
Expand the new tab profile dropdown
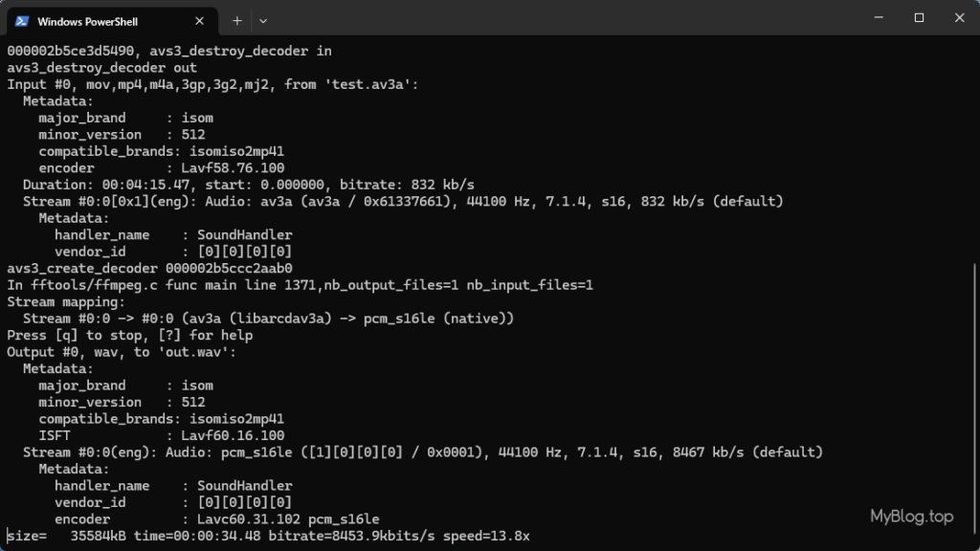point(263,21)
